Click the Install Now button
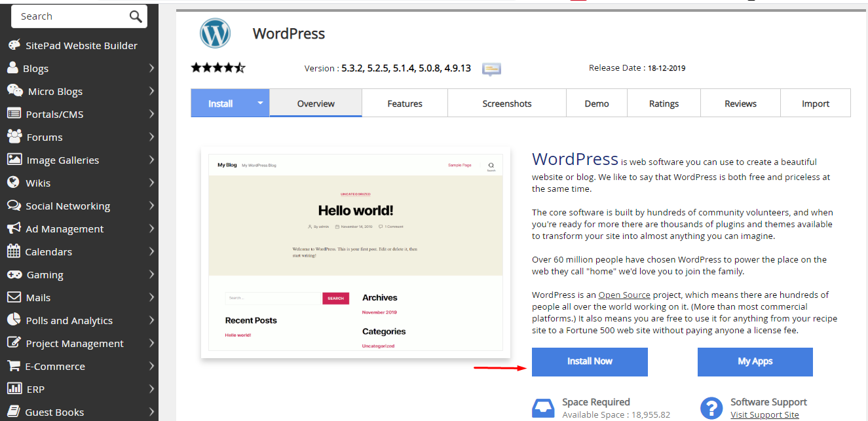 (590, 361)
